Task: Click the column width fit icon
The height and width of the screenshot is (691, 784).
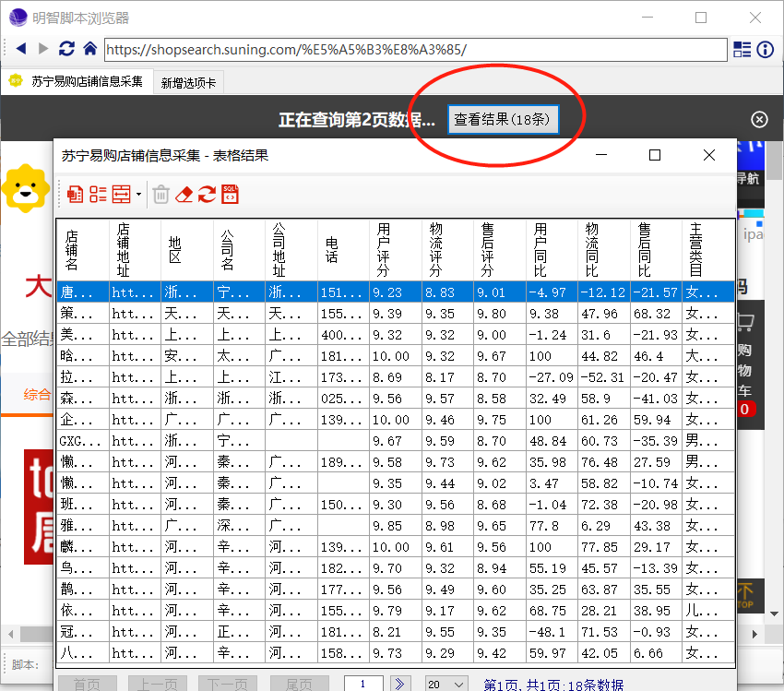Action: pyautogui.click(x=121, y=194)
